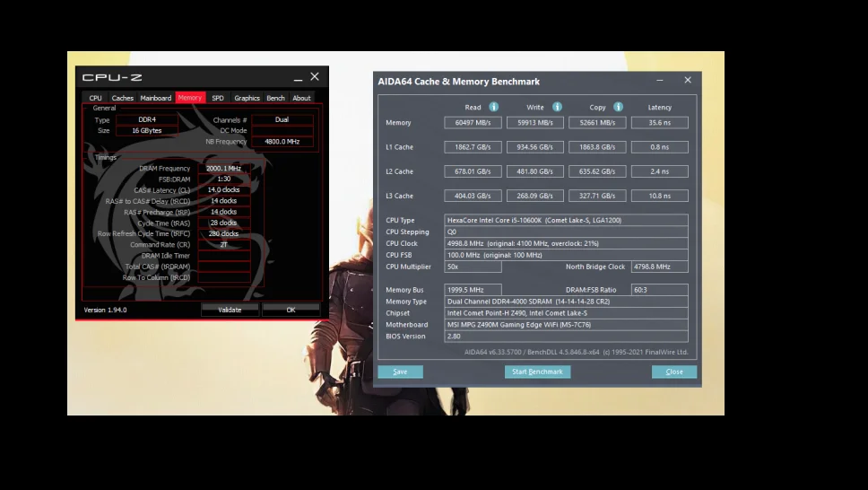Close CPU-Z with the title bar X

point(315,77)
